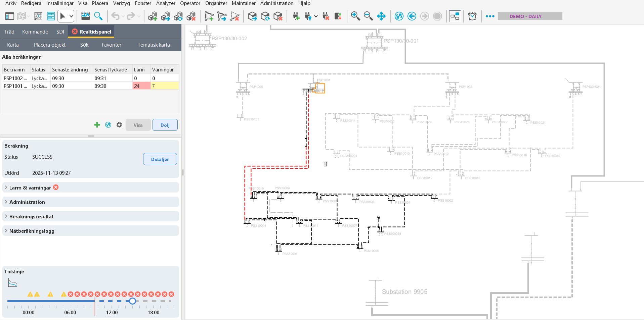Screen dimensions: 644x320
Task: Click the blue back arrow icon
Action: click(412, 16)
